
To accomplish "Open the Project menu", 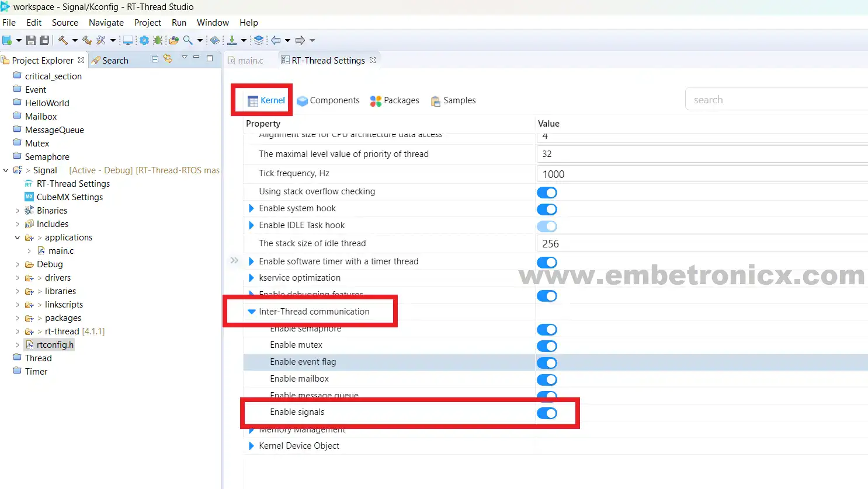I will click(x=148, y=22).
